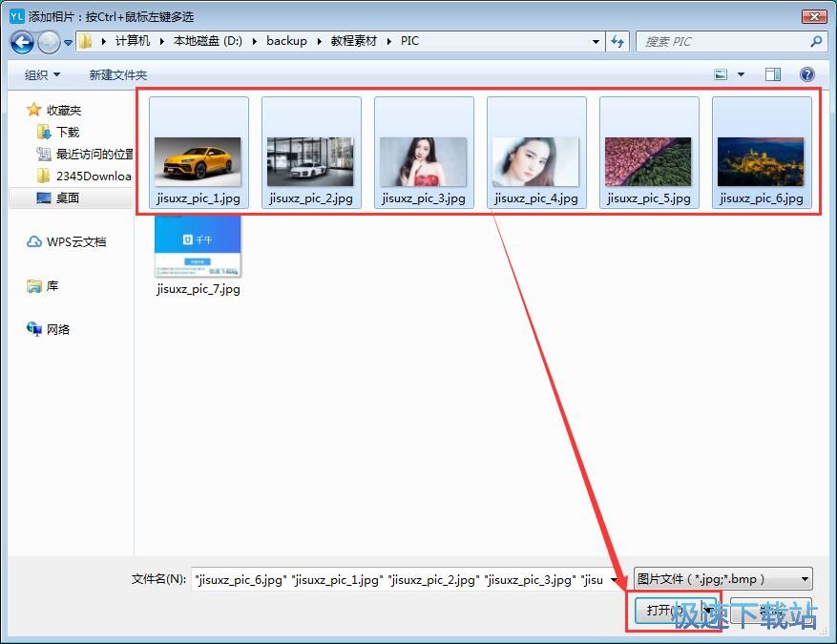
Task: Select backup in the breadcrumb path
Action: tap(286, 41)
